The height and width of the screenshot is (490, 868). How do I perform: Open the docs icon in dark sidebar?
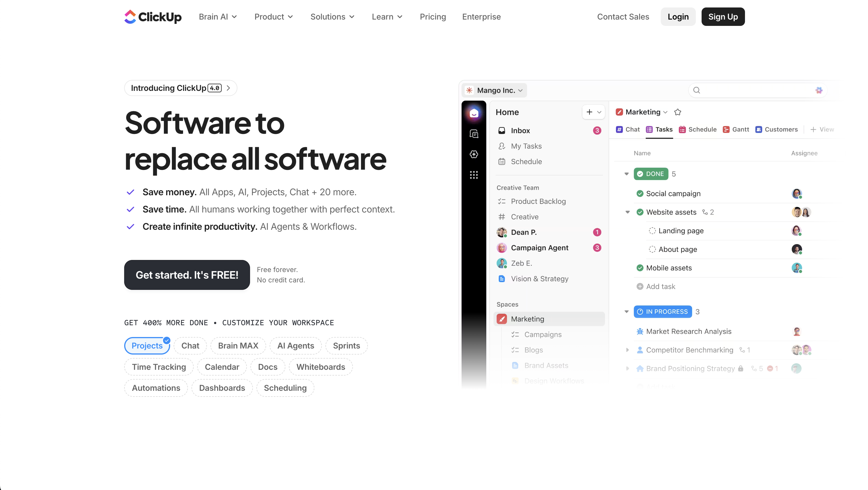click(474, 134)
